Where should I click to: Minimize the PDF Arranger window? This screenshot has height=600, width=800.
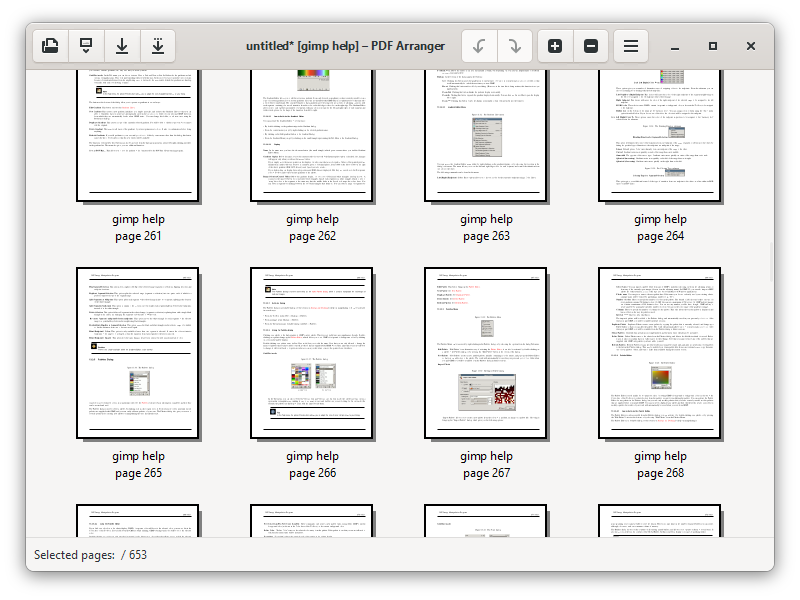point(675,46)
